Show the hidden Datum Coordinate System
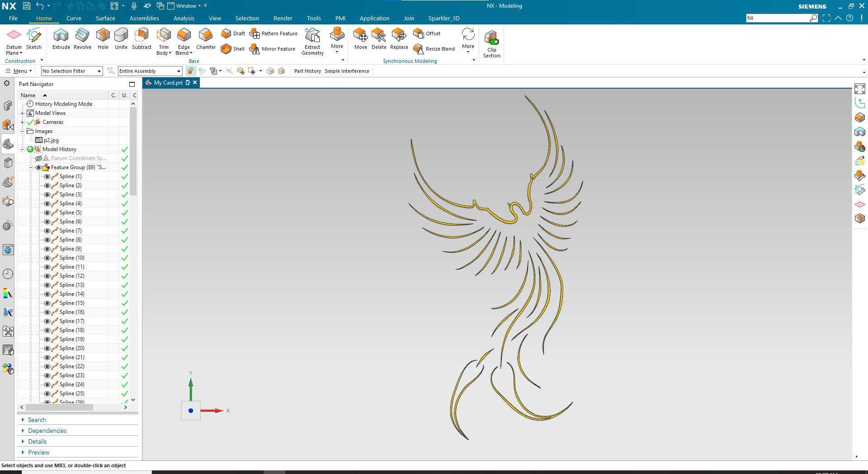 coord(38,158)
